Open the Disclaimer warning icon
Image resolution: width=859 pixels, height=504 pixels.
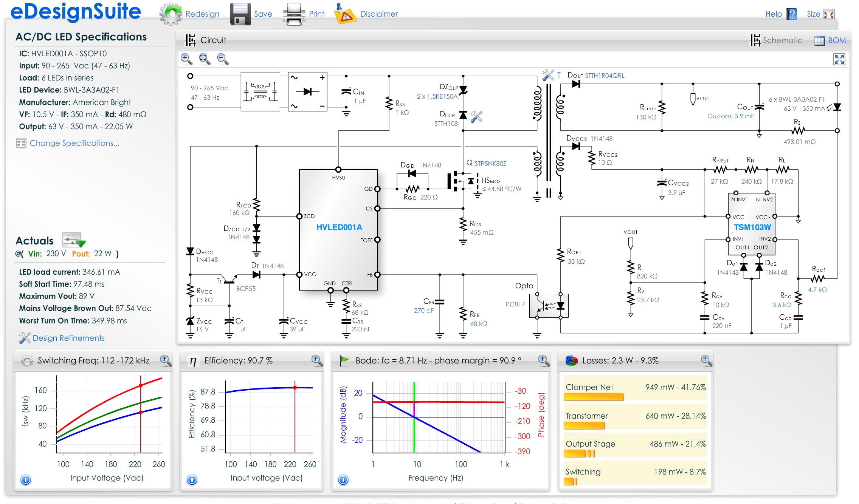[345, 14]
